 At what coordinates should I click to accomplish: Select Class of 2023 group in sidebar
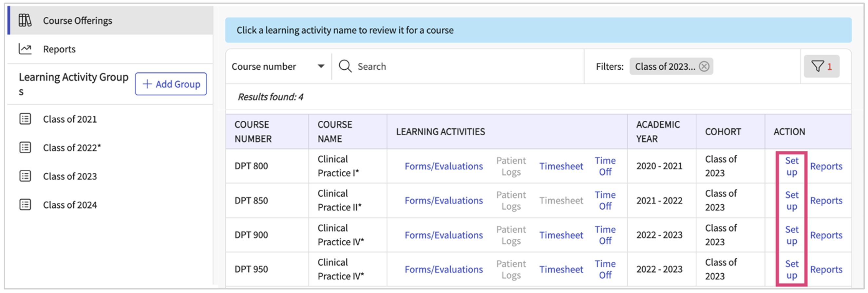tap(70, 176)
